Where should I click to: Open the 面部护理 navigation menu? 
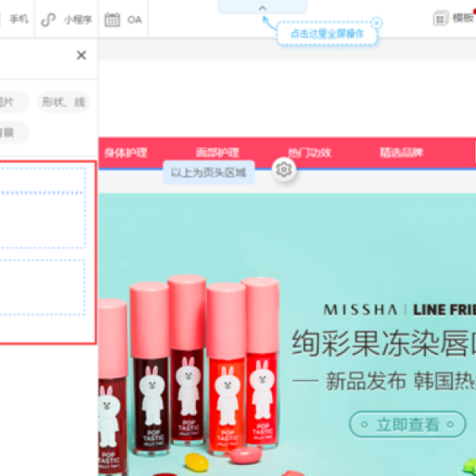click(x=217, y=152)
